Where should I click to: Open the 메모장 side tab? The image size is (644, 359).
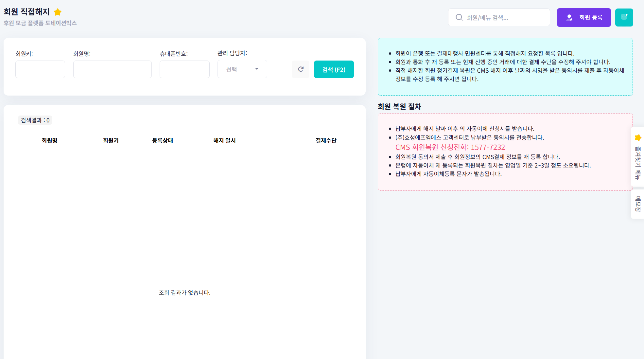pyautogui.click(x=637, y=204)
